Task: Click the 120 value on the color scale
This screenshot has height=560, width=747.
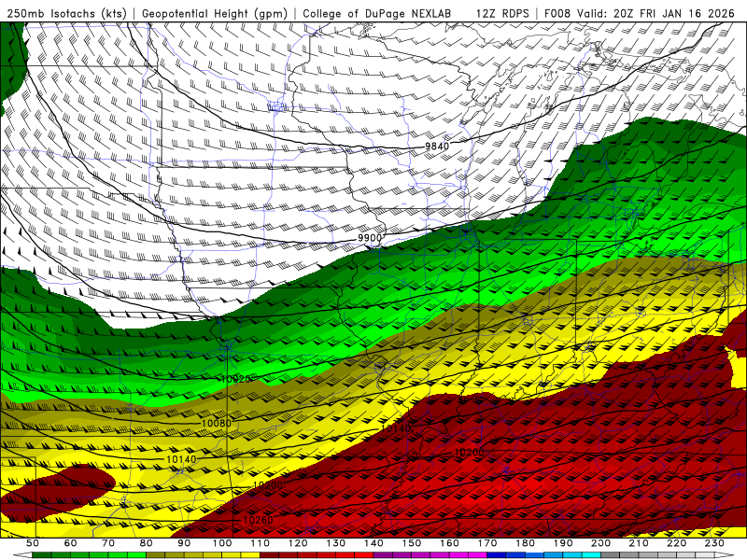Action: pyautogui.click(x=298, y=543)
